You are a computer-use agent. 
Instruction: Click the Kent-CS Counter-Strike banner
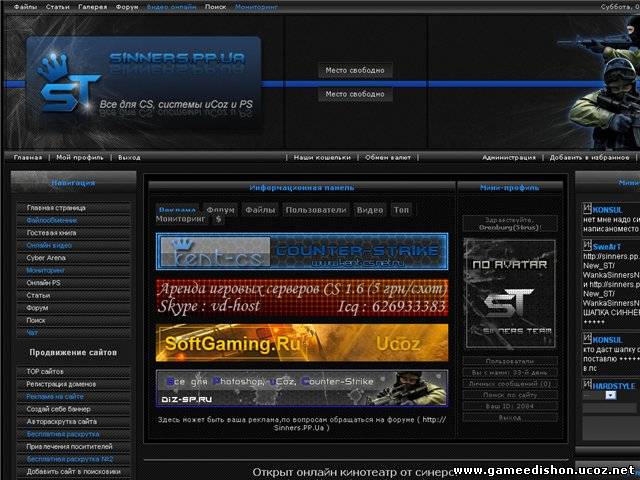pyautogui.click(x=302, y=250)
